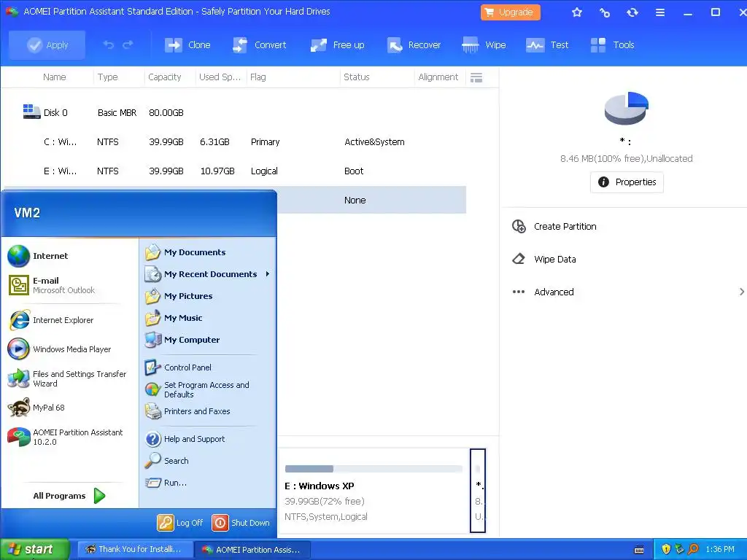Open Internet from Start menu

click(x=38, y=256)
